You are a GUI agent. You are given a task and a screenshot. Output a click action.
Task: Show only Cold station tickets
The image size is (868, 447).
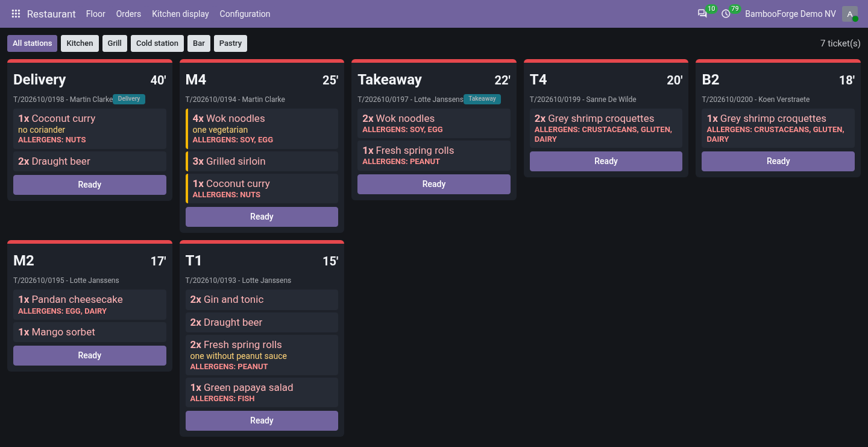[157, 43]
